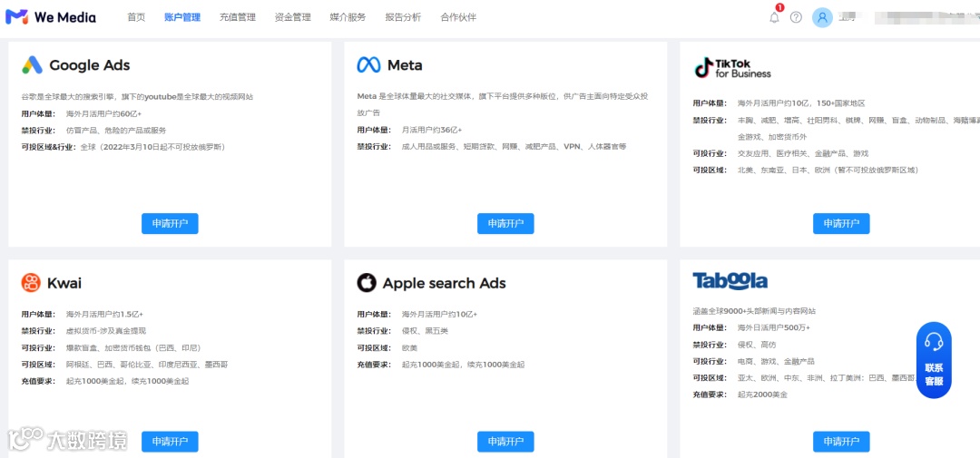Click 申请开户 under Taboola
This screenshot has width=980, height=458.
pos(841,442)
